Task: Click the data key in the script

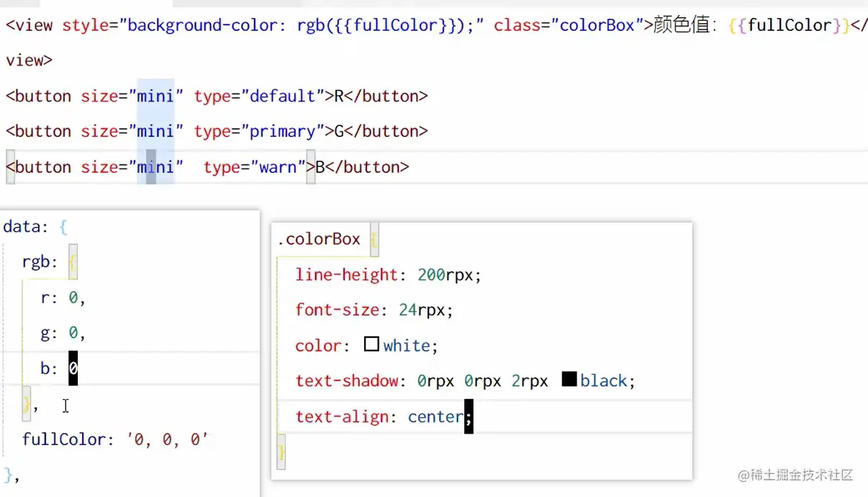Action: [21, 226]
